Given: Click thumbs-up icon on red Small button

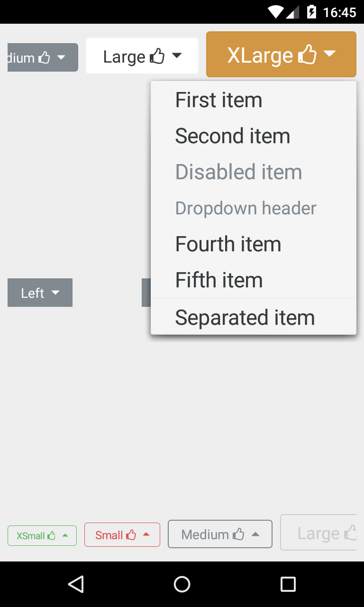Looking at the screenshot, I should click(131, 535).
